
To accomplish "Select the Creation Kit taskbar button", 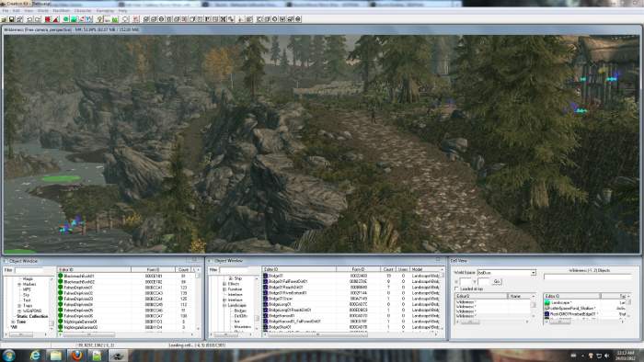I will point(118,355).
